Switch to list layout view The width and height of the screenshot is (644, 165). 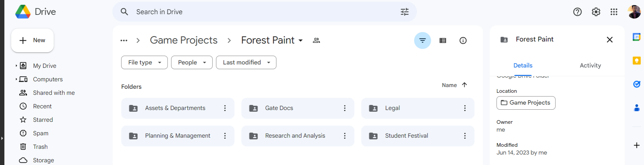click(x=443, y=40)
